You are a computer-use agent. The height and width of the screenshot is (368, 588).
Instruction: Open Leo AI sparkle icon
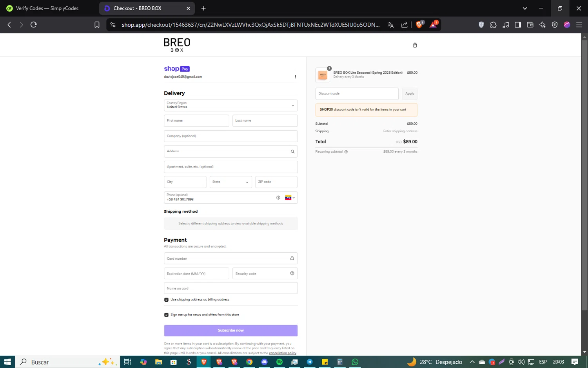543,25
